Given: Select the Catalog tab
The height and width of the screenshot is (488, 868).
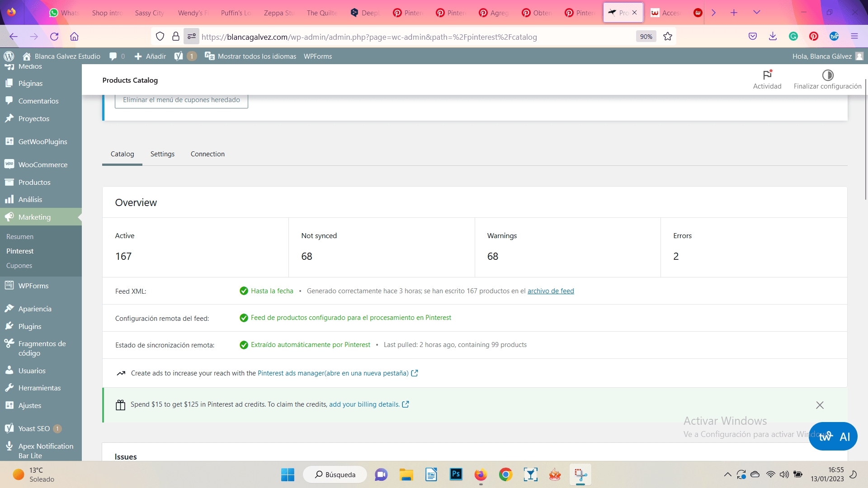Looking at the screenshot, I should click(x=122, y=154).
